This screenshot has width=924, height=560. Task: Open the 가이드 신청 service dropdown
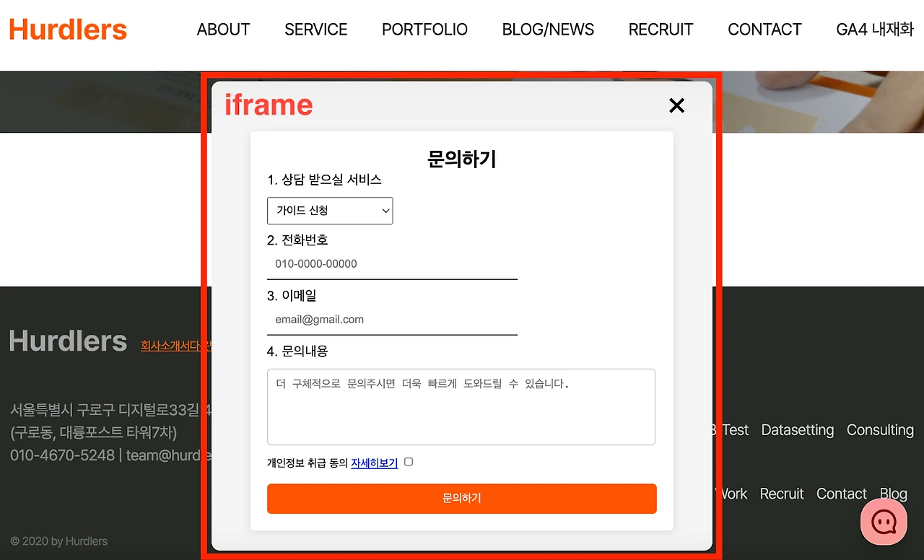click(x=330, y=211)
